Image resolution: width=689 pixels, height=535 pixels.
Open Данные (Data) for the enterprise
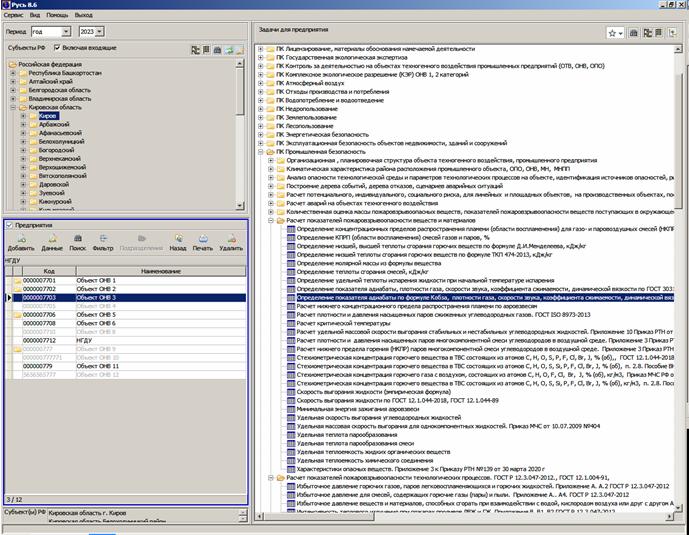[52, 241]
